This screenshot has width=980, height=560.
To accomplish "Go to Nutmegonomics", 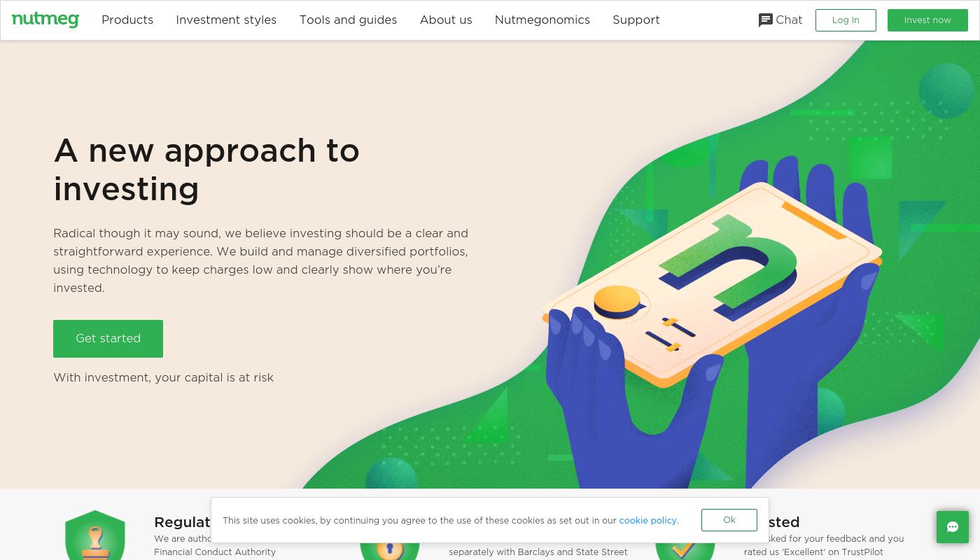I will pos(542,20).
